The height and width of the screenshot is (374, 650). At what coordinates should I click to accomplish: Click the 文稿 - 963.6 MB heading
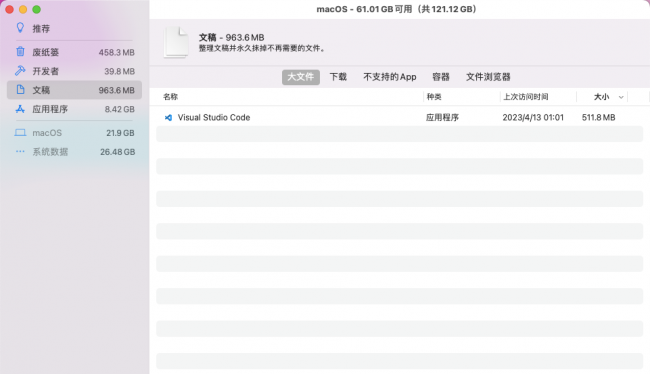point(231,37)
